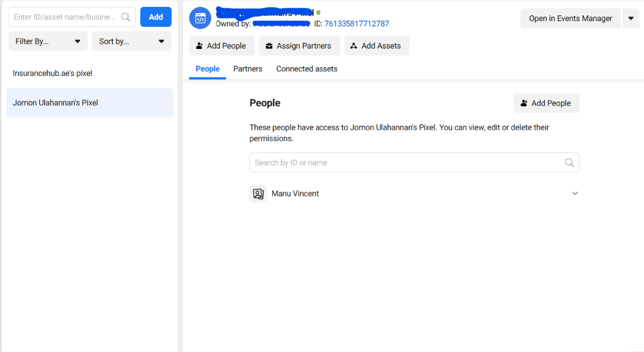Click the magnifier icon in asset search
The image size is (644, 352).
click(x=126, y=17)
